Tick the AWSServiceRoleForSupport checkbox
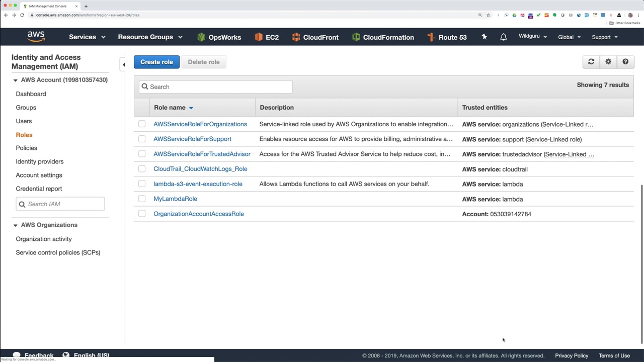Viewport: 644px width, 362px height. (x=142, y=139)
